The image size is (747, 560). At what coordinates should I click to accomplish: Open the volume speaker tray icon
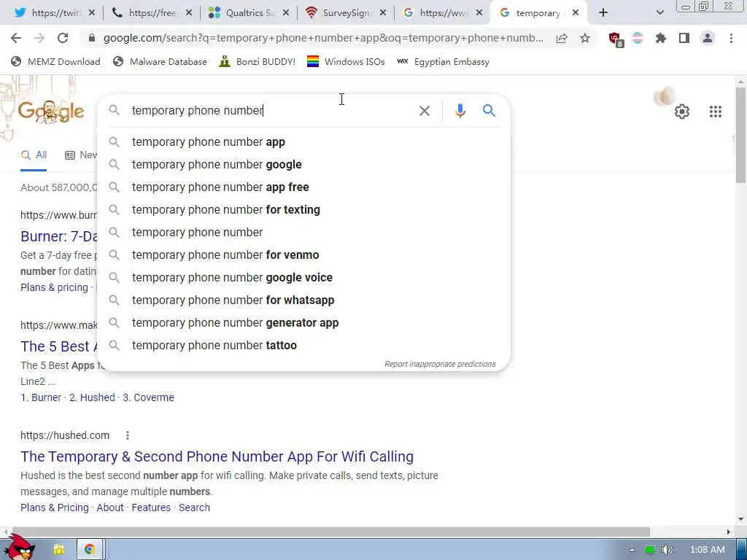point(667,550)
